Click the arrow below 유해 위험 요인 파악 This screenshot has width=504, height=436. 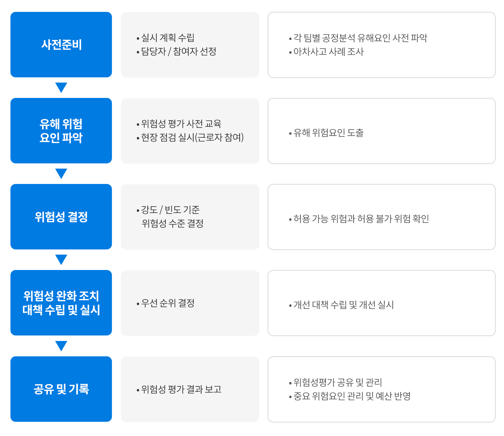[61, 174]
